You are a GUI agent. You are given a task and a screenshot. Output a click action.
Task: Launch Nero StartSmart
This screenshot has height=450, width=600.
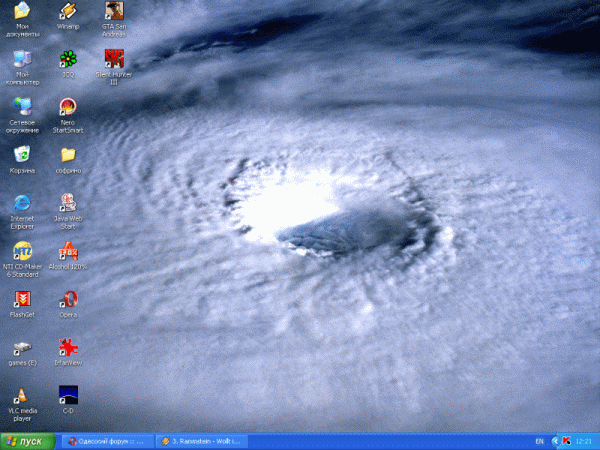pos(68,106)
